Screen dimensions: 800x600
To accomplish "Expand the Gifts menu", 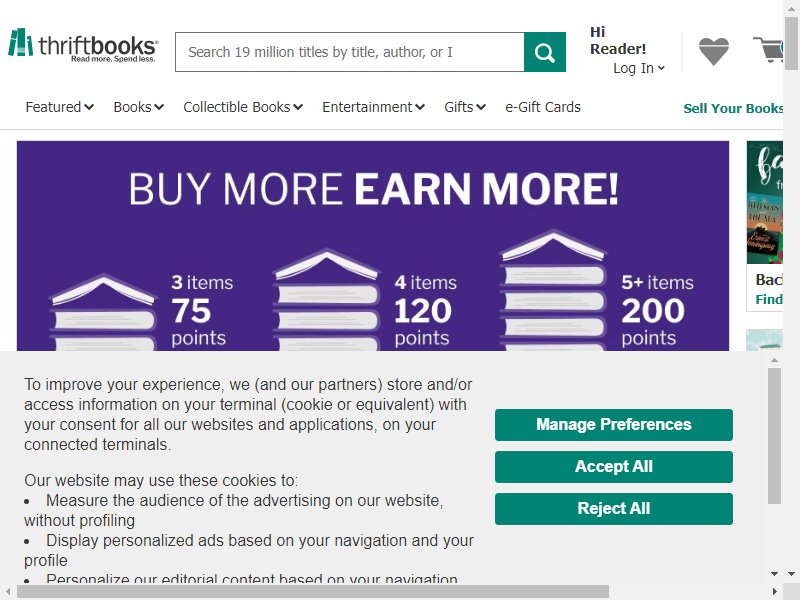I will tap(464, 107).
